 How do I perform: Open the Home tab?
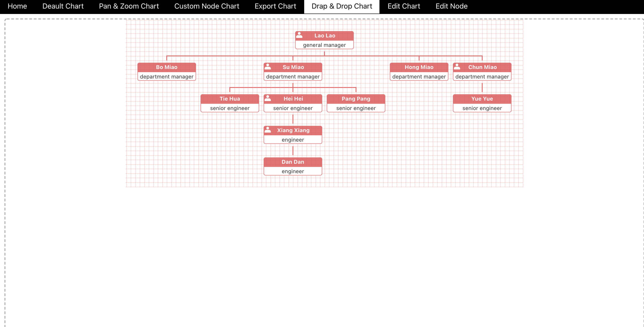point(17,6)
